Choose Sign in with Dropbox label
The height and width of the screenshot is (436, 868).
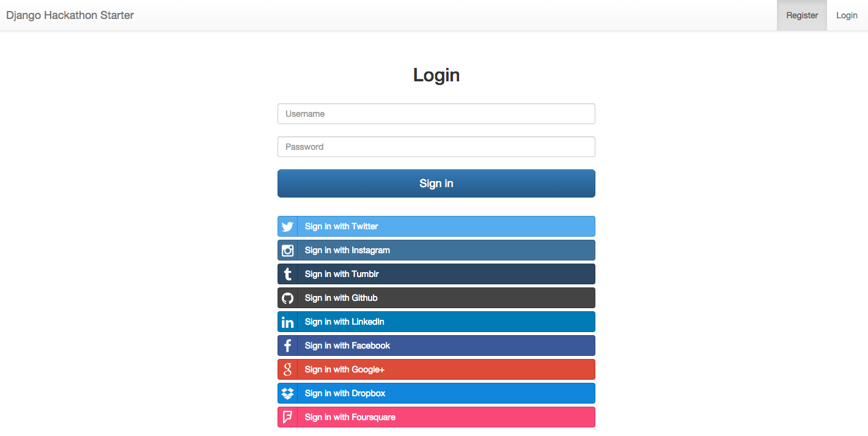(x=345, y=393)
